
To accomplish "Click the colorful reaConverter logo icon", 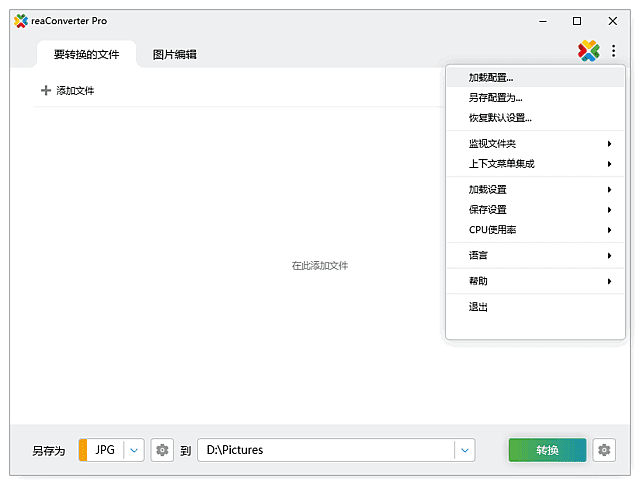I will coord(588,51).
